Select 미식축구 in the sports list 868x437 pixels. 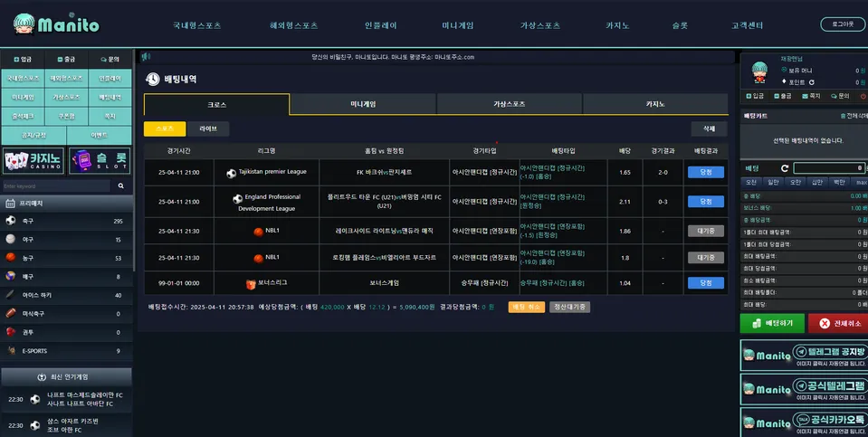(66, 314)
